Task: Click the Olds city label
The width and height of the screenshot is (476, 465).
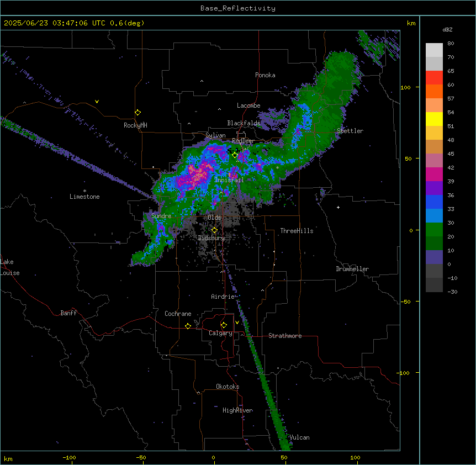Action: [x=214, y=218]
